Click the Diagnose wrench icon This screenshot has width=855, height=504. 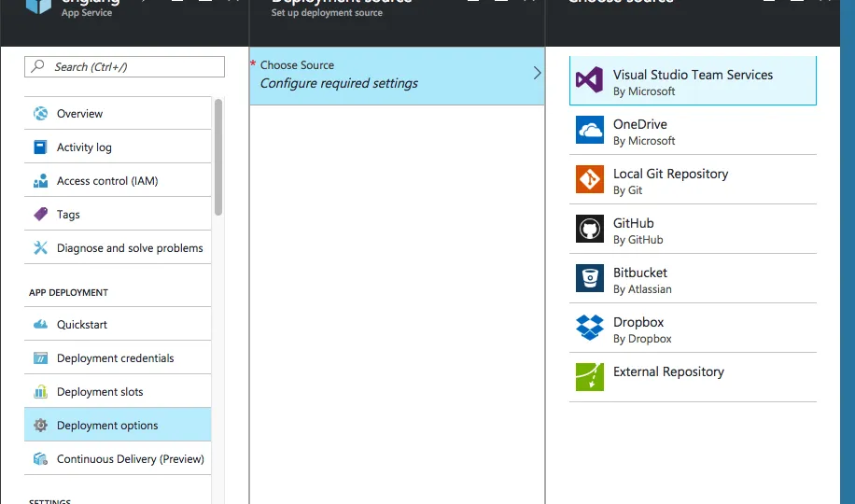(40, 248)
